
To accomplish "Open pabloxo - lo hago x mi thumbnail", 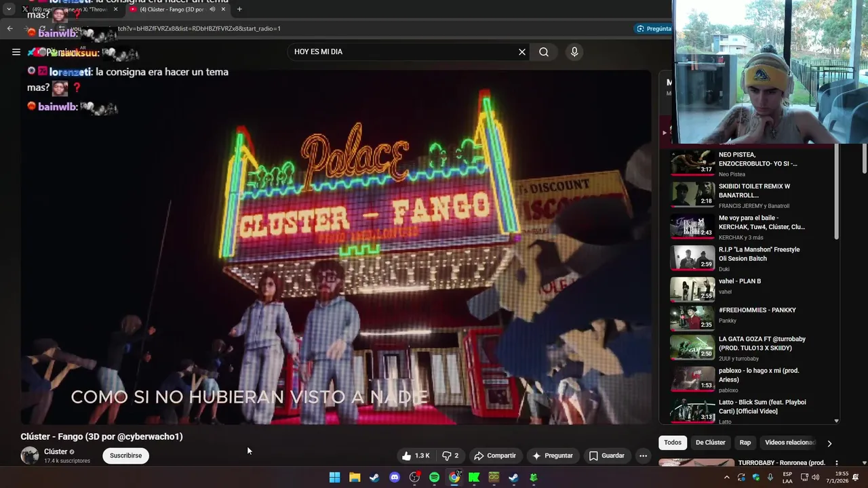I will (692, 380).
